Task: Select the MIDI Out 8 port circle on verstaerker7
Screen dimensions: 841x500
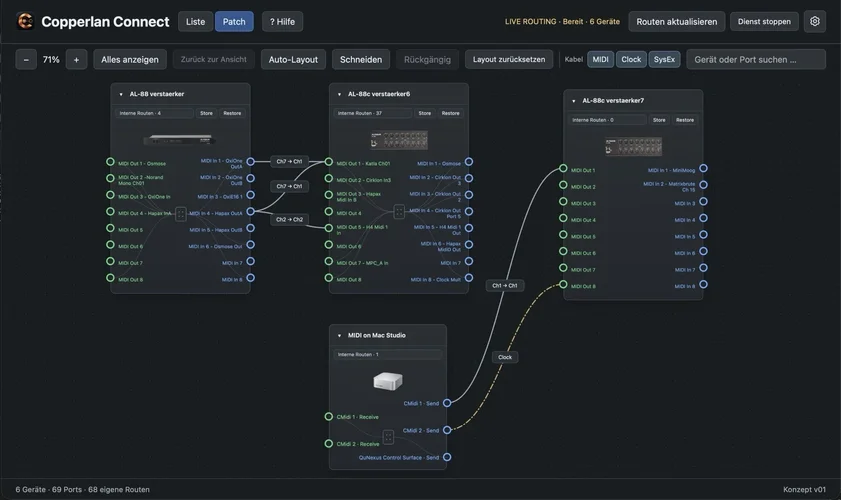Action: click(x=563, y=284)
